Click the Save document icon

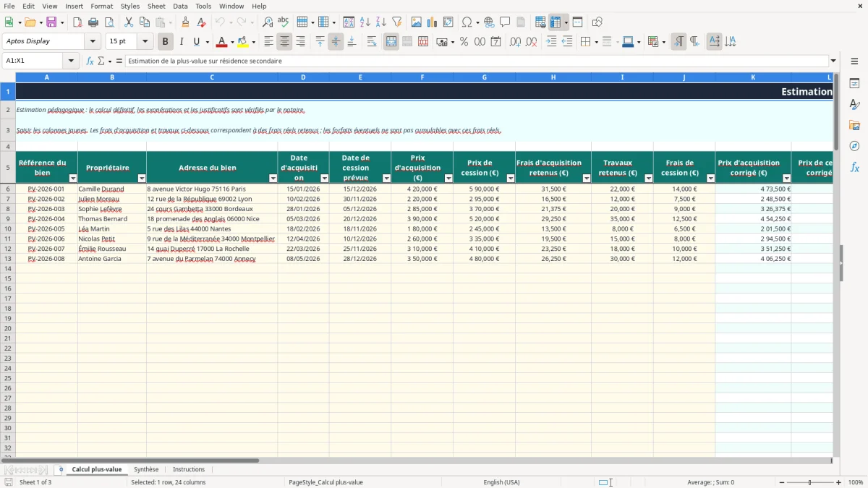(51, 22)
